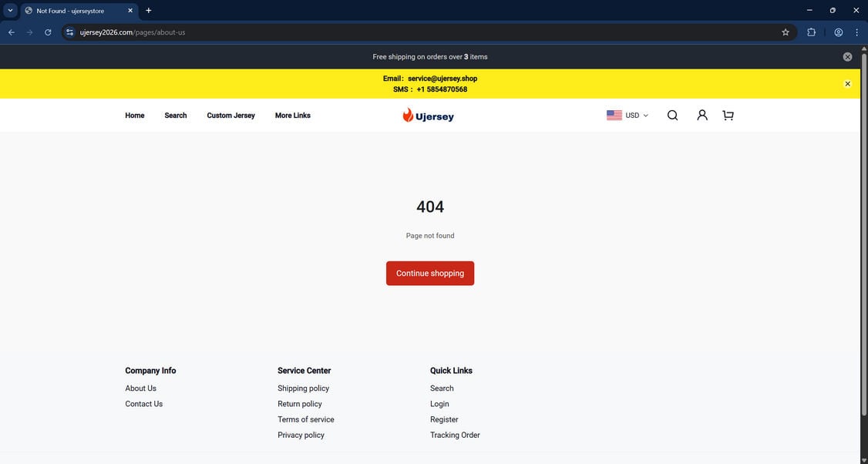This screenshot has width=868, height=464.
Task: Dismiss the yellow contact info banner
Action: click(847, 83)
